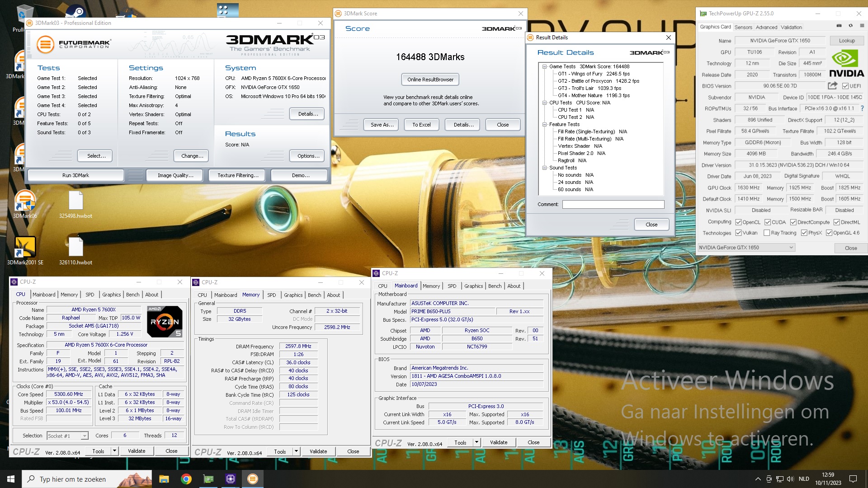Open the Bench tab in CPU-Z Mainboard window
The height and width of the screenshot is (488, 868).
pos(495,286)
